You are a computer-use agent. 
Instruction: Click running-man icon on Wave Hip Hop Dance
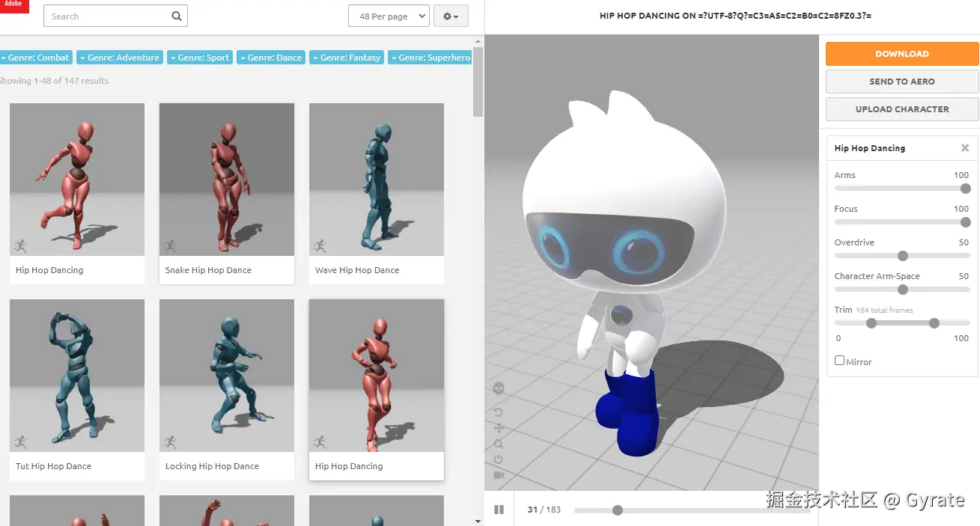[x=320, y=245]
